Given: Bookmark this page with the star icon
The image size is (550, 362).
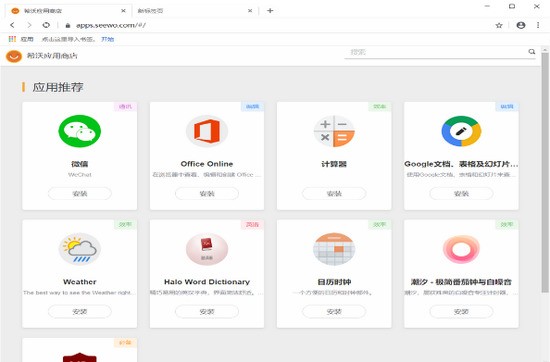Looking at the screenshot, I should (499, 25).
